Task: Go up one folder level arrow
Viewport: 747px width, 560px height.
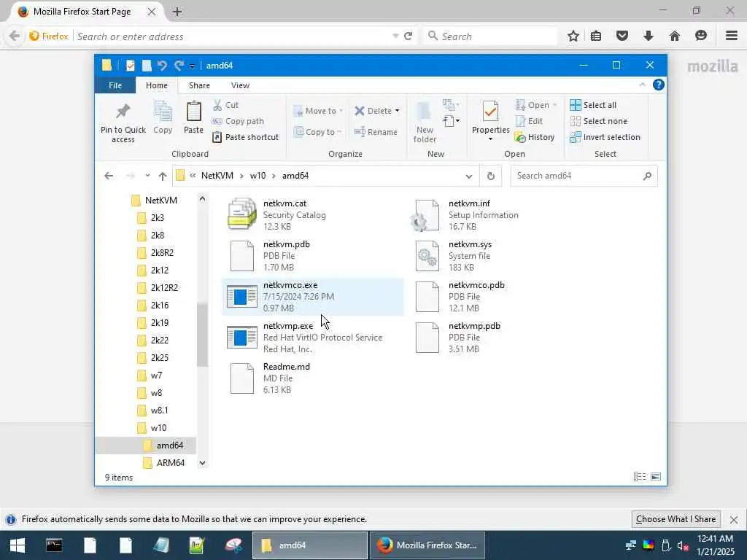Action: 163,176
